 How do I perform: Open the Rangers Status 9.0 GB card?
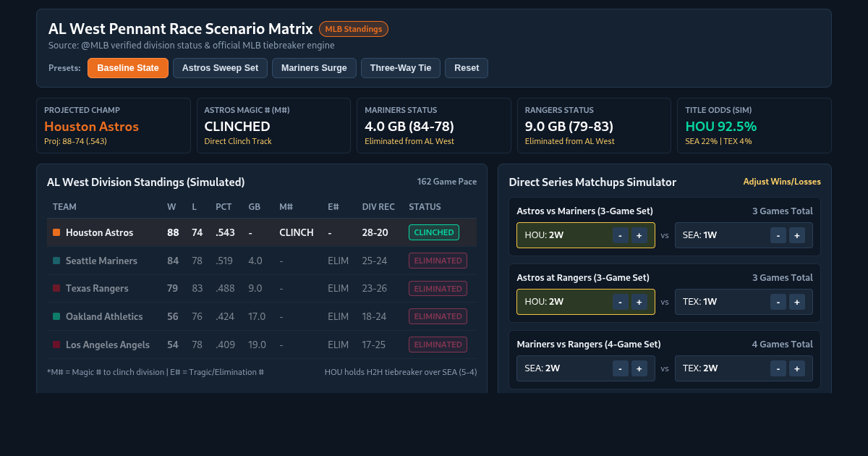pos(594,126)
